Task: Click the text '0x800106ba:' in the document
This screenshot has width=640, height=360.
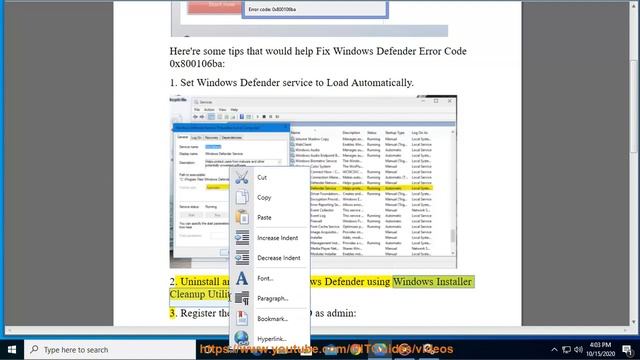Action: [197, 64]
